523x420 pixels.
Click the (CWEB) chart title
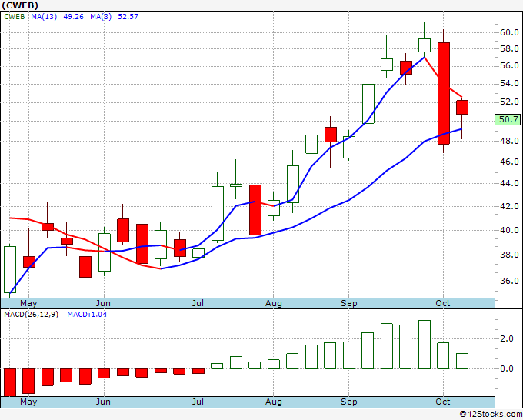point(20,5)
